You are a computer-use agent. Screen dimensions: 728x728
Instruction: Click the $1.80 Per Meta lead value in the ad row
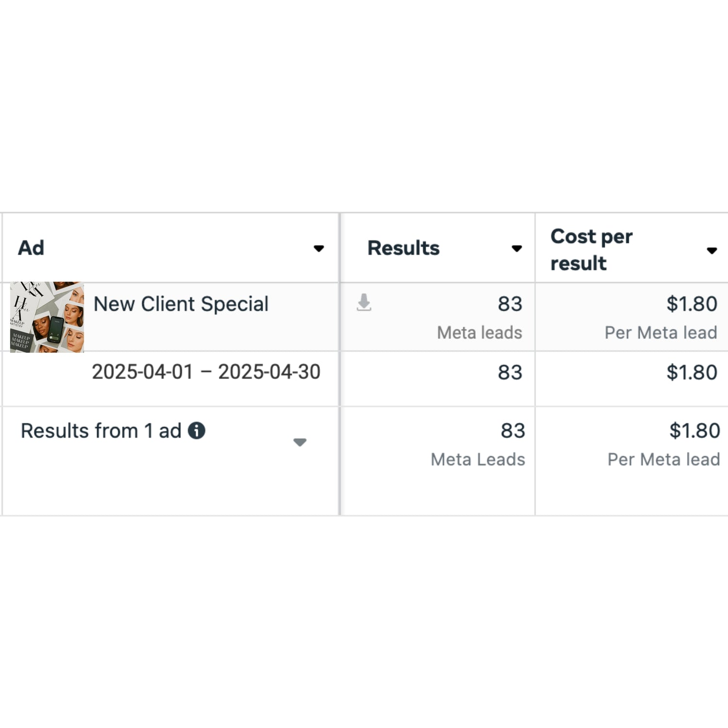click(692, 304)
